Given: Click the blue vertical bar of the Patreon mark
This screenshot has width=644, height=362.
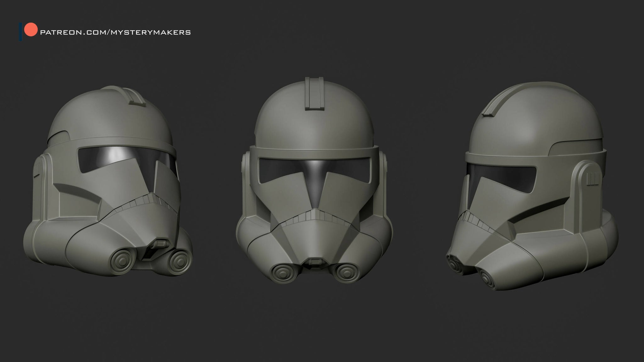Looking at the screenshot, I should pos(21,30).
